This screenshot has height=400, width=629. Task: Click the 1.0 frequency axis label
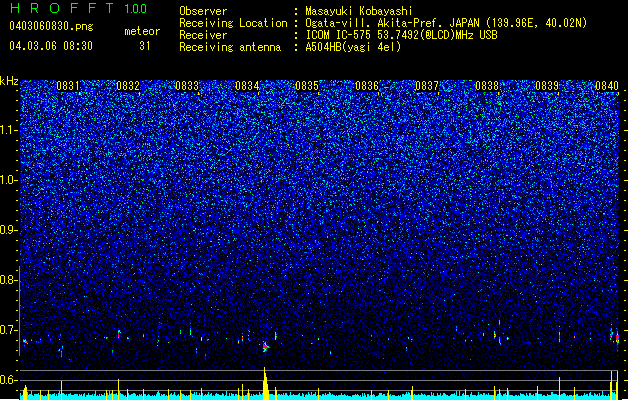pos(9,180)
